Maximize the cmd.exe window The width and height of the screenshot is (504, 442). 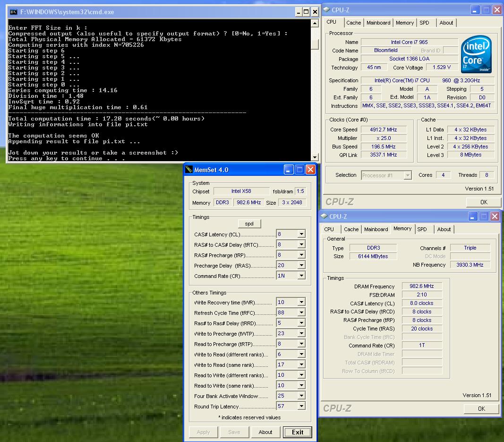point(307,12)
